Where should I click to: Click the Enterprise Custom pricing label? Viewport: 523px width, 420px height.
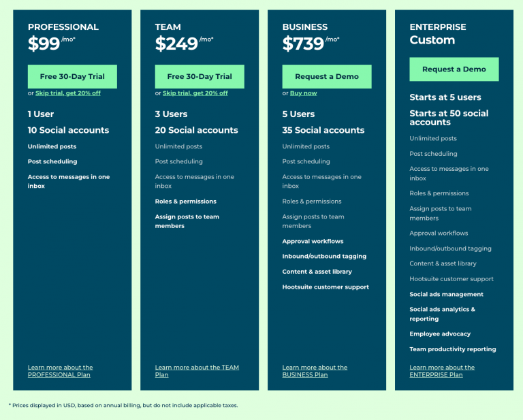(432, 40)
